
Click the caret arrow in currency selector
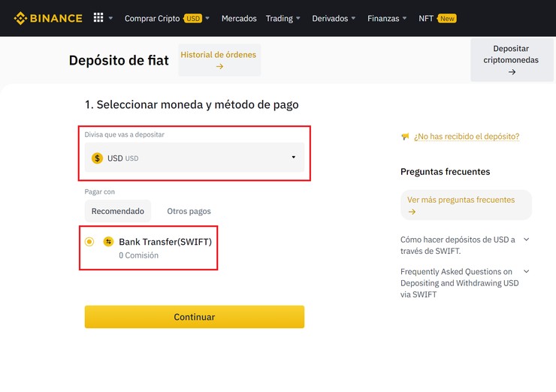[293, 157]
